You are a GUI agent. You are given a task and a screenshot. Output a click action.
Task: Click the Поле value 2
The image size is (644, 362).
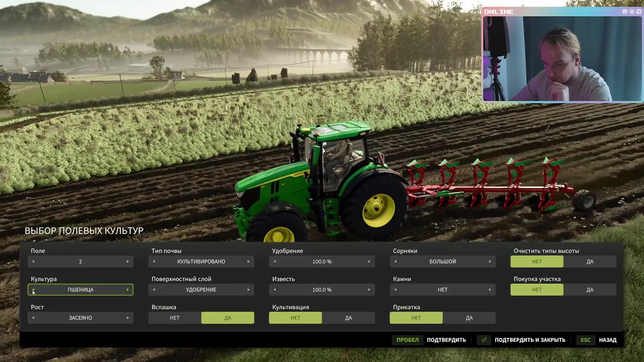80,261
